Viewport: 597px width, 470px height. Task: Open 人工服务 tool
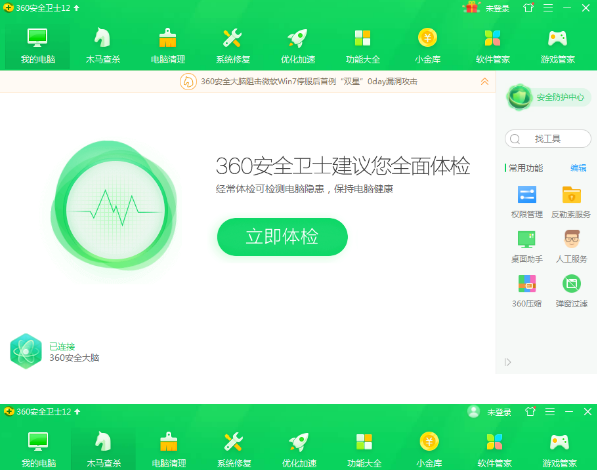click(x=571, y=246)
